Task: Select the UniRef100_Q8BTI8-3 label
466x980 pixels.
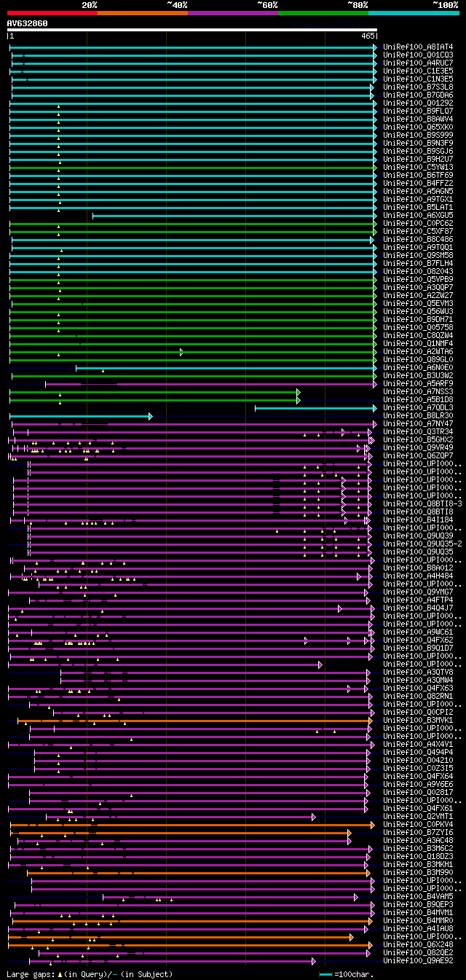Action: pyautogui.click(x=422, y=503)
